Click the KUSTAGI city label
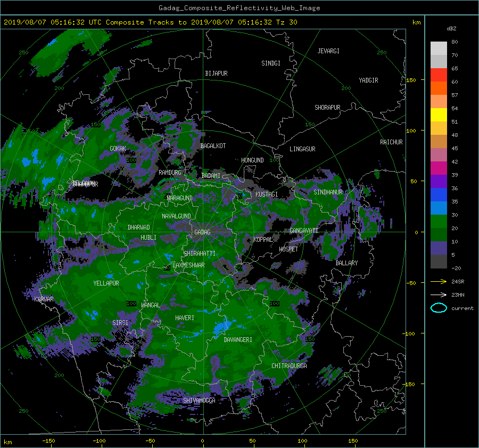This screenshot has width=479, height=448. [x=267, y=194]
